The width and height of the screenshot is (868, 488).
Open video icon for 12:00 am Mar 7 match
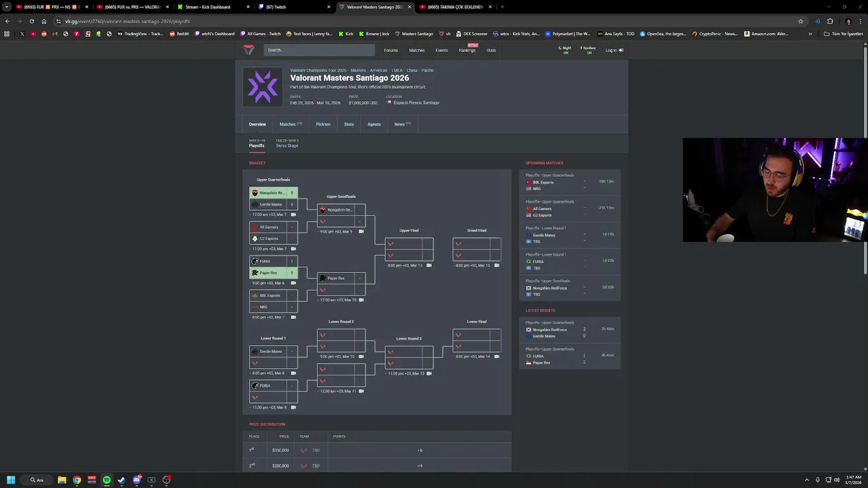[294, 214]
